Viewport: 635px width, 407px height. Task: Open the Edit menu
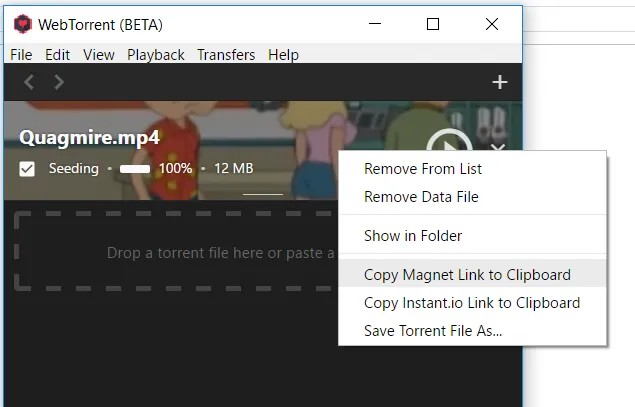[58, 55]
